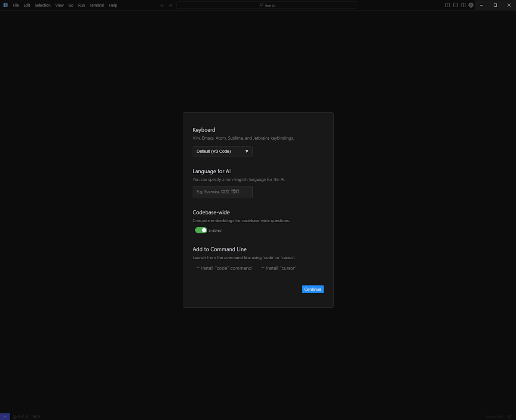Open the File menu
Viewport: 516px width, 420px height.
point(16,5)
